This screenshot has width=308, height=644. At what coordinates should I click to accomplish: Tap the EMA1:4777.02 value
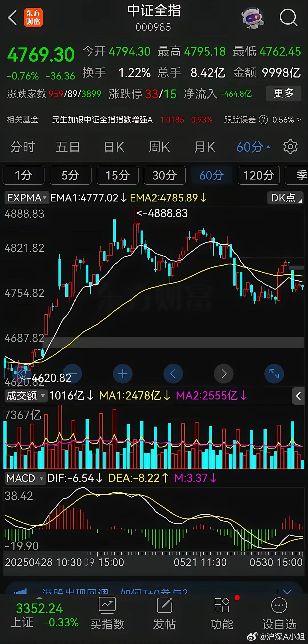click(x=88, y=197)
